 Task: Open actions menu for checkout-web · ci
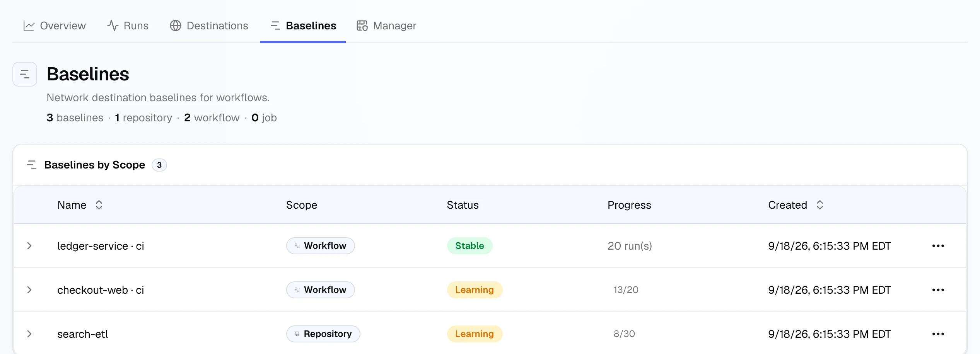point(938,290)
